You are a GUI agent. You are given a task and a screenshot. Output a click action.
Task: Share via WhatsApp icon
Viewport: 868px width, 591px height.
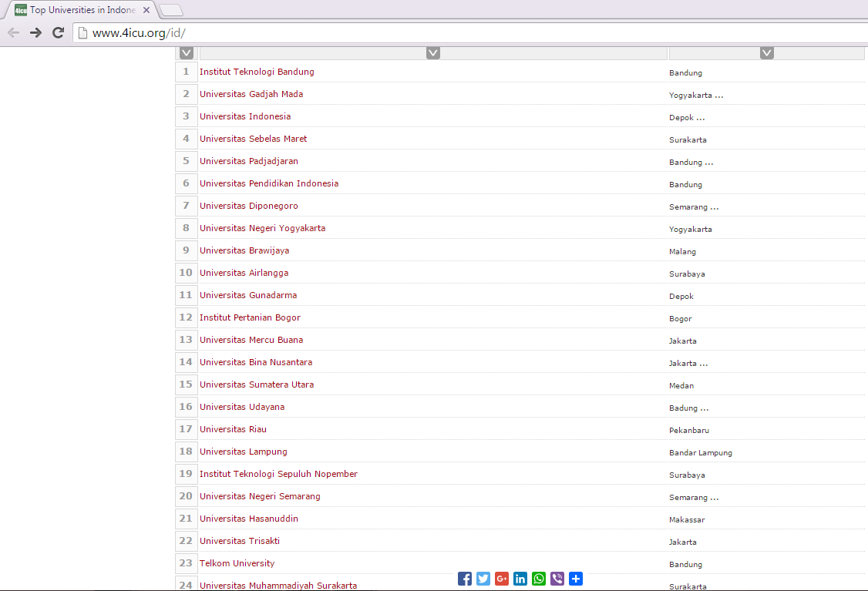539,579
